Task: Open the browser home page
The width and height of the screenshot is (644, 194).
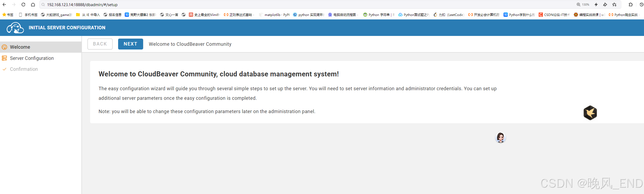Action: click(x=33, y=5)
